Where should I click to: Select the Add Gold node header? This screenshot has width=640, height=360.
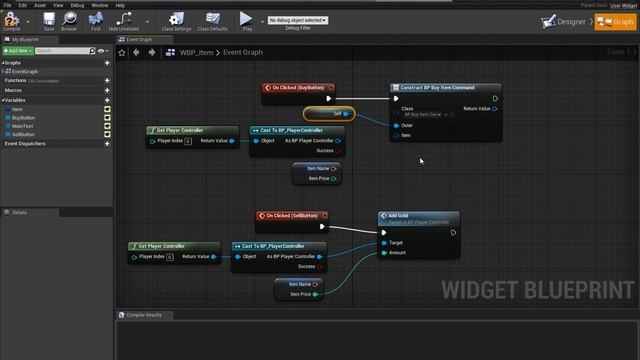point(419,218)
